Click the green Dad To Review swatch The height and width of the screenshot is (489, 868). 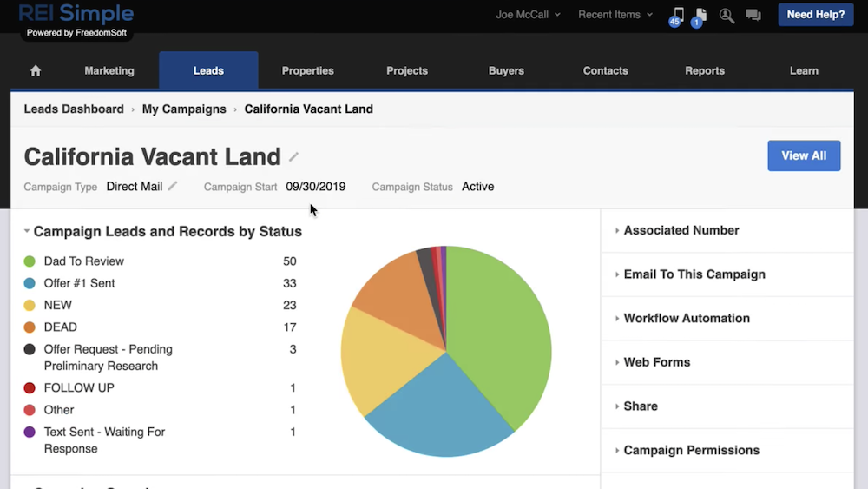tap(30, 261)
